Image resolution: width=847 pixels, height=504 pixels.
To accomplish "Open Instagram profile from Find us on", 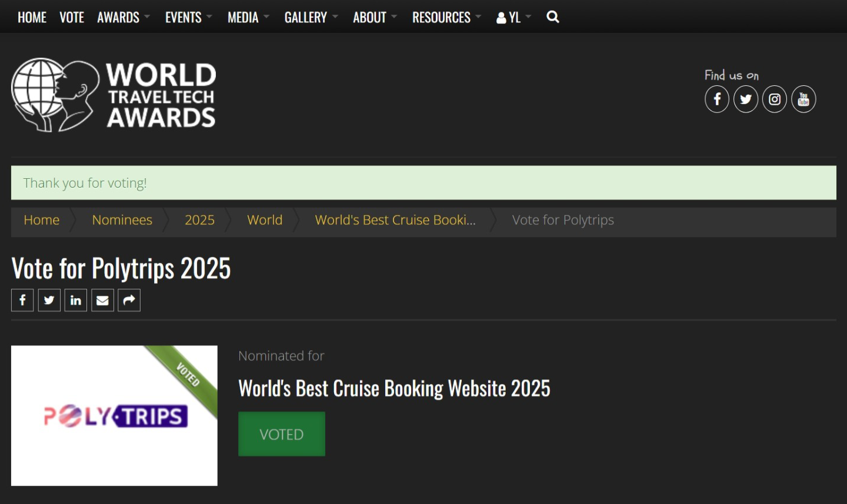I will tap(774, 99).
